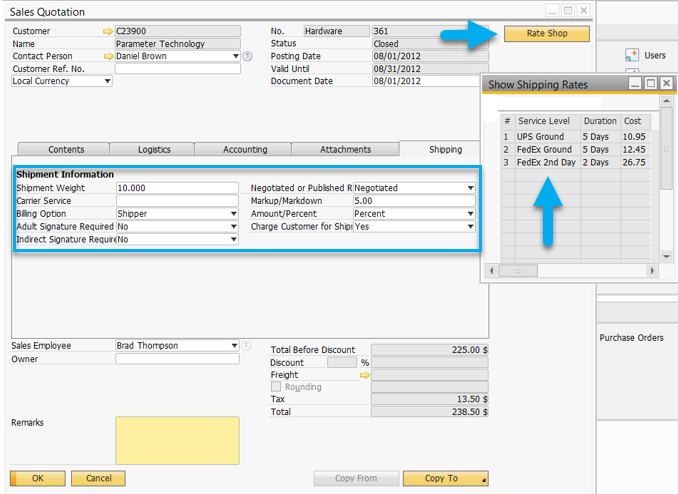Click the Discount percent input field
The width and height of the screenshot is (678, 494).
point(342,362)
